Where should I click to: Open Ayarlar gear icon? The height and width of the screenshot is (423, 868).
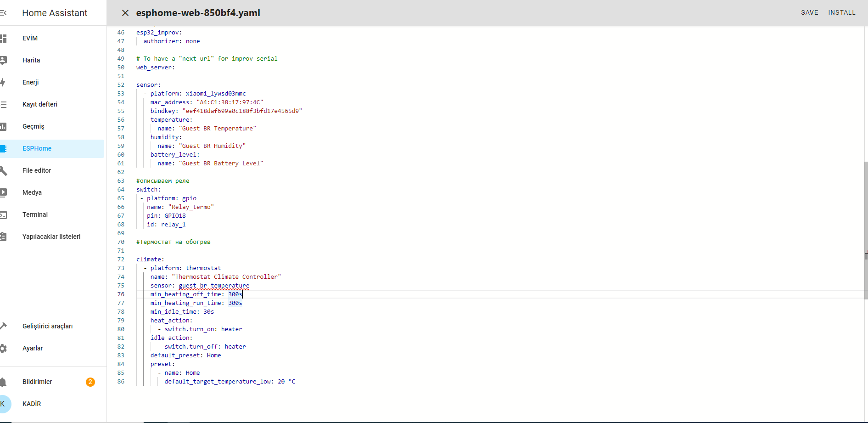tap(3, 349)
